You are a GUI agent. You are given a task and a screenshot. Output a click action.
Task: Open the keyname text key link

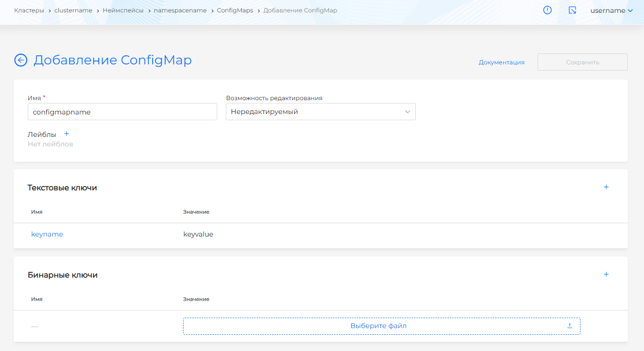(x=47, y=234)
